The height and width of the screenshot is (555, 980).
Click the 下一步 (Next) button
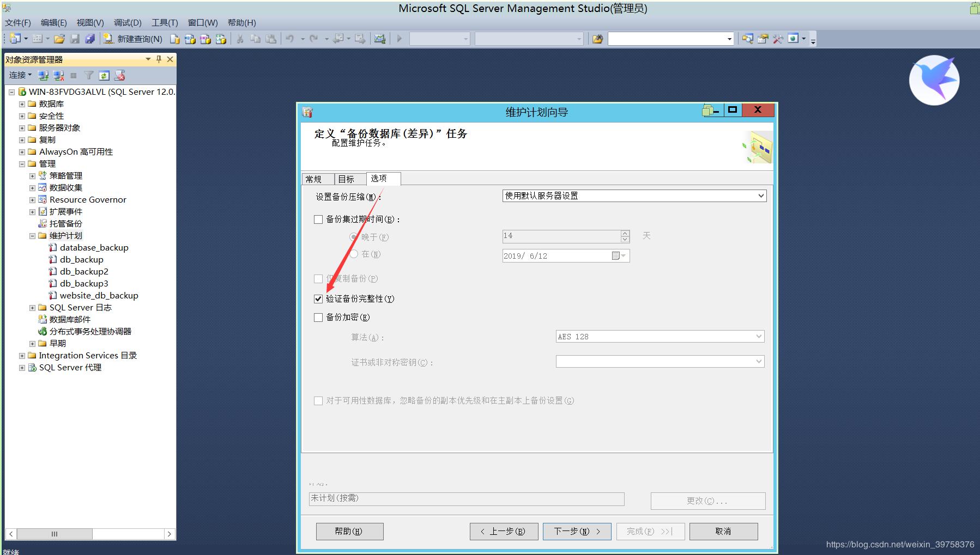(x=577, y=531)
